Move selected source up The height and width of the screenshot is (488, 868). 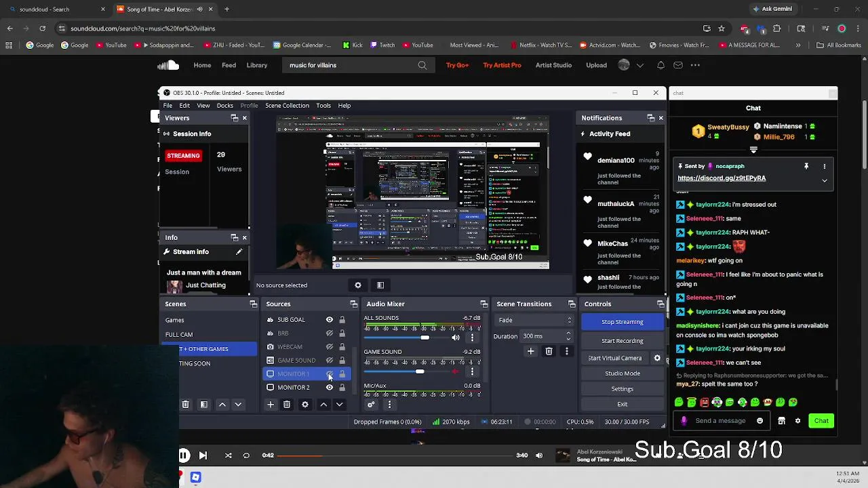click(323, 405)
